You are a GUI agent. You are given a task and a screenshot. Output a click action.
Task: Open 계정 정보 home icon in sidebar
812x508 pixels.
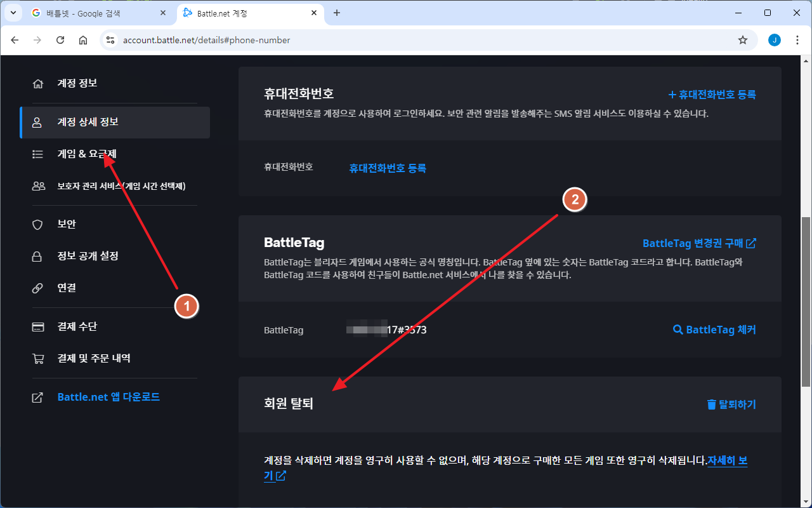pyautogui.click(x=38, y=84)
